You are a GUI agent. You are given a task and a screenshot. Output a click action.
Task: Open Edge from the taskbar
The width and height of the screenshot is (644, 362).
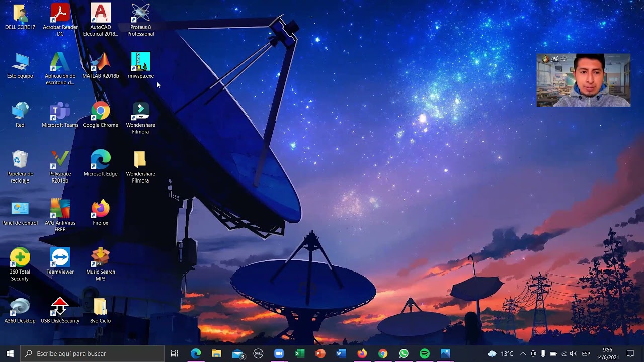[196, 353]
